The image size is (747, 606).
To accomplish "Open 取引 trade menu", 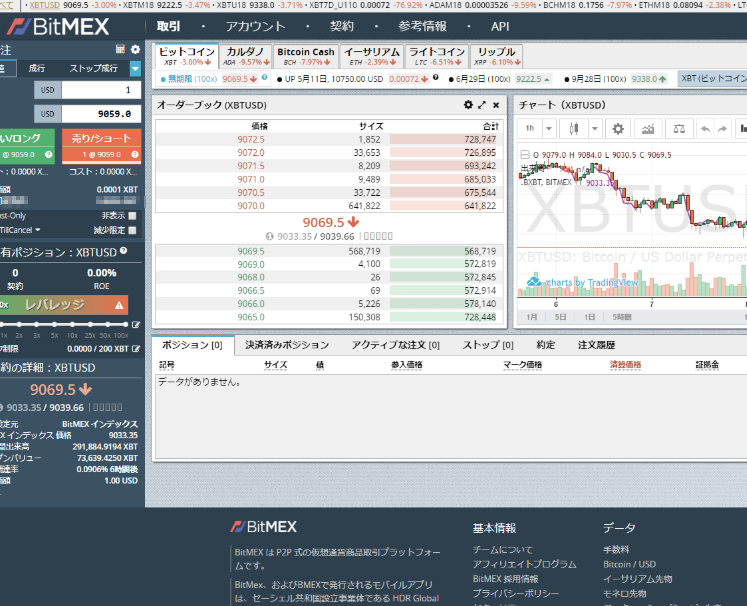I will tap(169, 27).
